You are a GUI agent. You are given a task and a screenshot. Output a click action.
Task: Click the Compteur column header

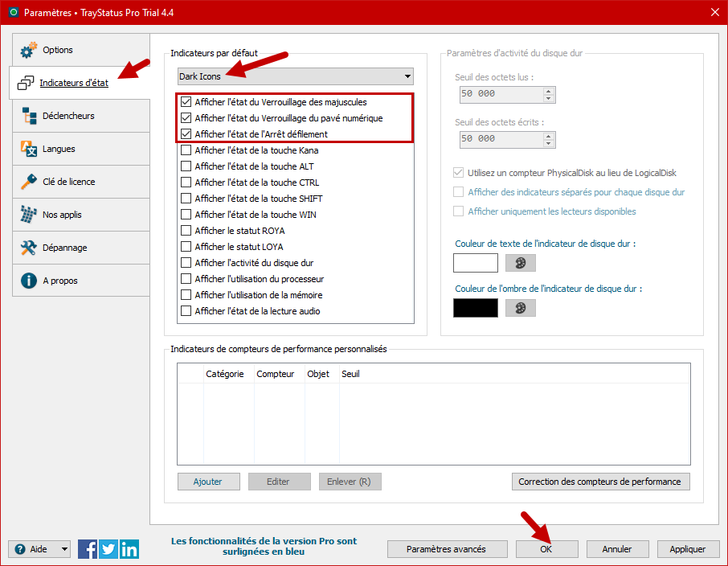tap(279, 374)
